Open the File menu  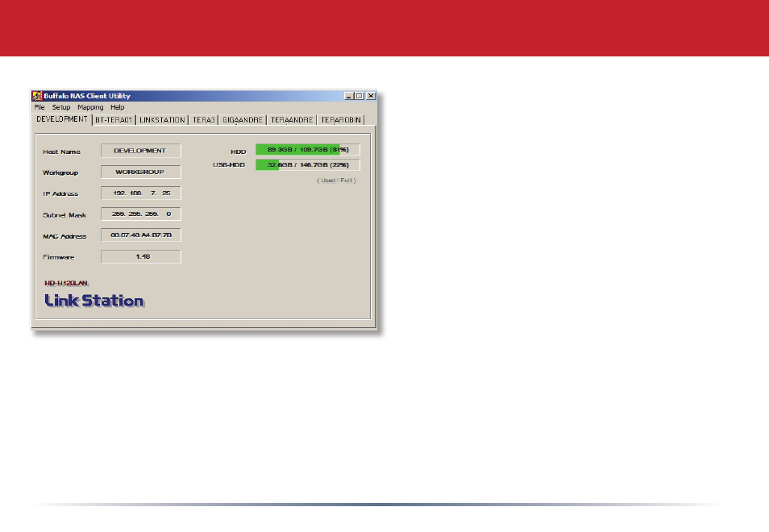[39, 107]
